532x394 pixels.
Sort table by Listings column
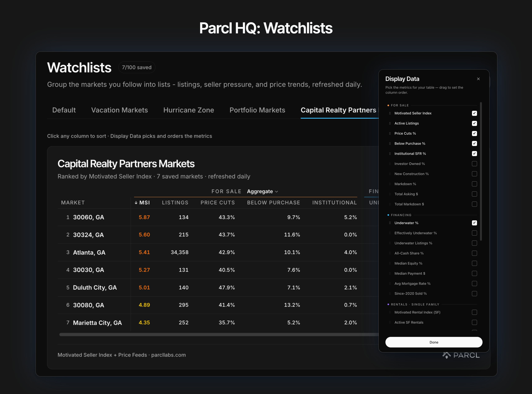pos(175,203)
